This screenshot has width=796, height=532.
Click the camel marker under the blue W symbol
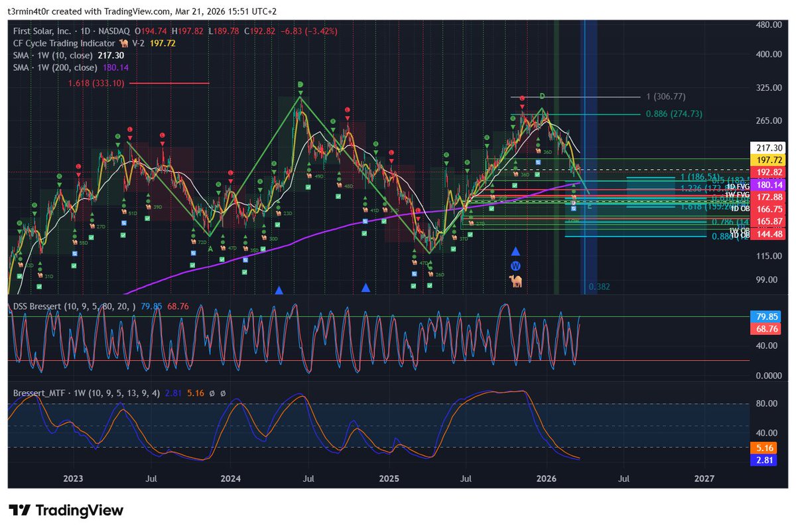click(516, 281)
